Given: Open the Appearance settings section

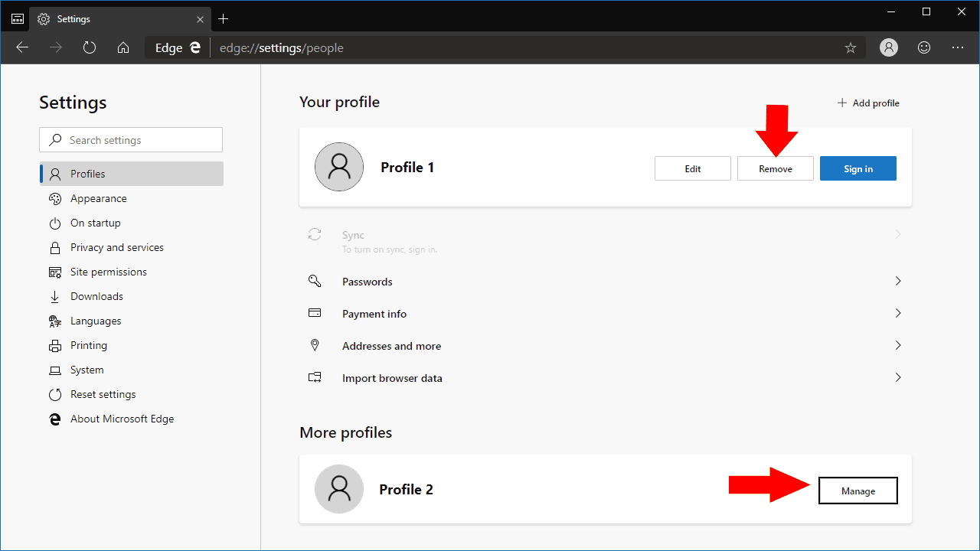Looking at the screenshot, I should (132, 198).
